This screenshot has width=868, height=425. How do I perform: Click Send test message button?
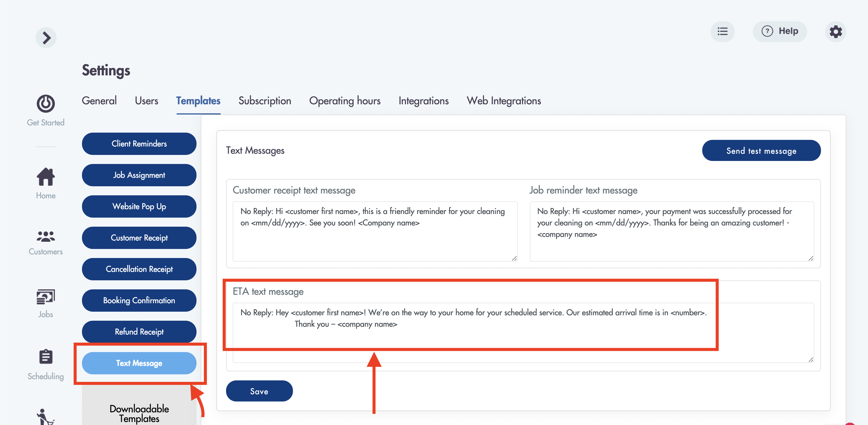click(761, 150)
